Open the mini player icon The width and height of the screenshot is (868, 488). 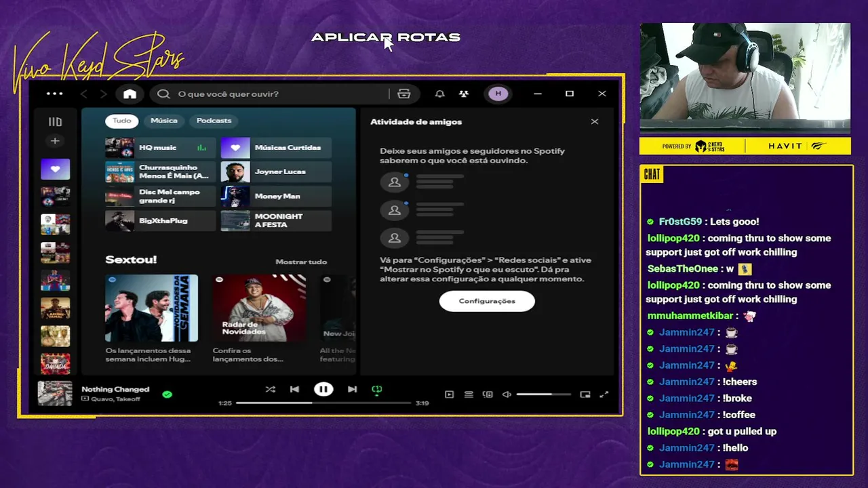click(x=585, y=394)
